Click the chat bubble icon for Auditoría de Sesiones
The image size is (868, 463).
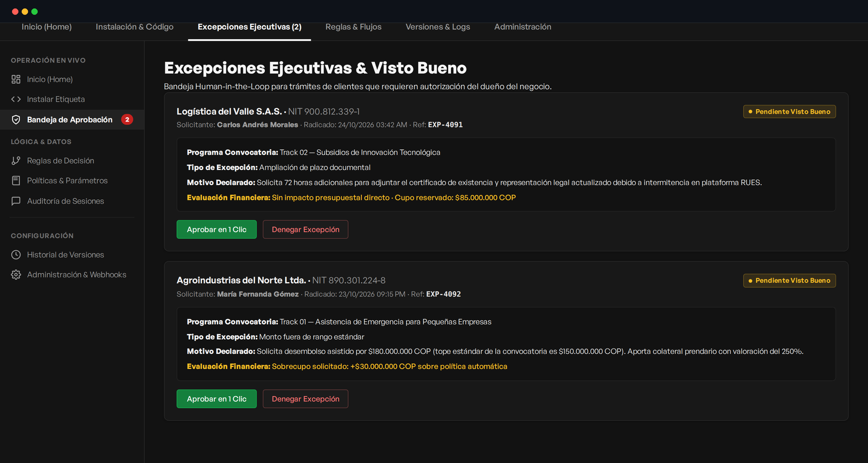(16, 201)
